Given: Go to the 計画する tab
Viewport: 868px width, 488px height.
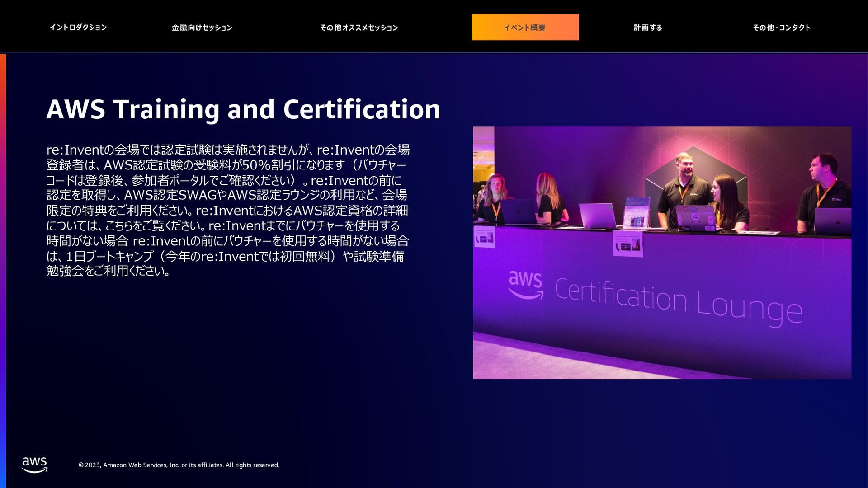Looking at the screenshot, I should 648,28.
